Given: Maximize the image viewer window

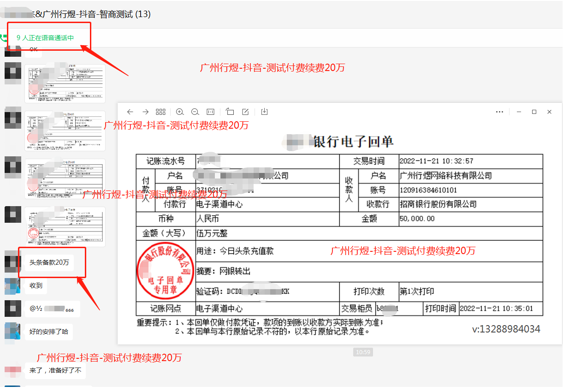Looking at the screenshot, I should click(x=534, y=112).
